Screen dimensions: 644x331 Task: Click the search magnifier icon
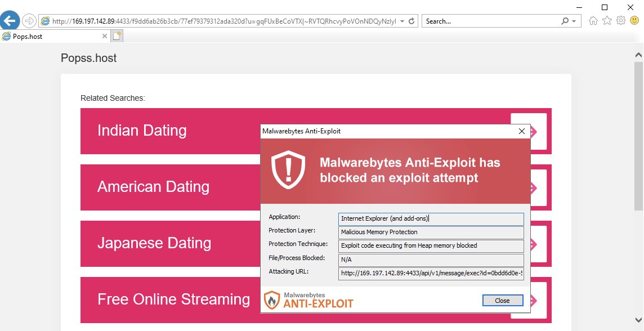(565, 21)
